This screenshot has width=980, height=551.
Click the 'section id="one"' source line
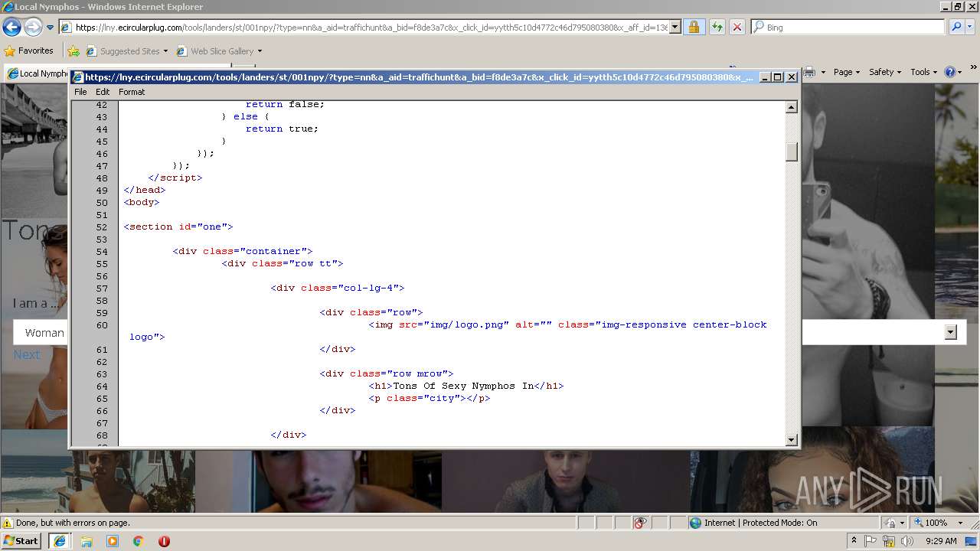coord(178,227)
